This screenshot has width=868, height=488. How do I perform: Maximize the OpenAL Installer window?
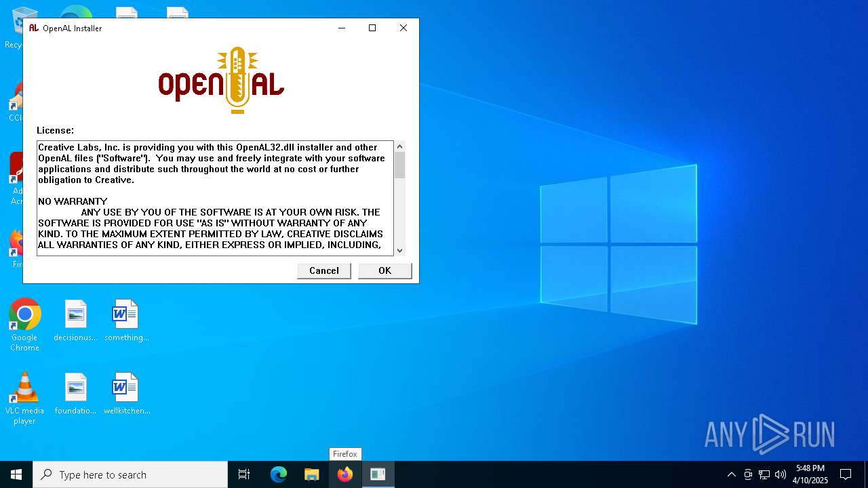372,28
